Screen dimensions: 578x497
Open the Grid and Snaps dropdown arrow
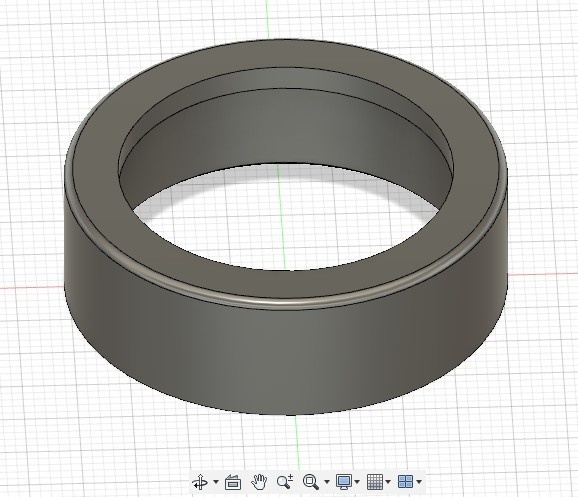click(388, 482)
